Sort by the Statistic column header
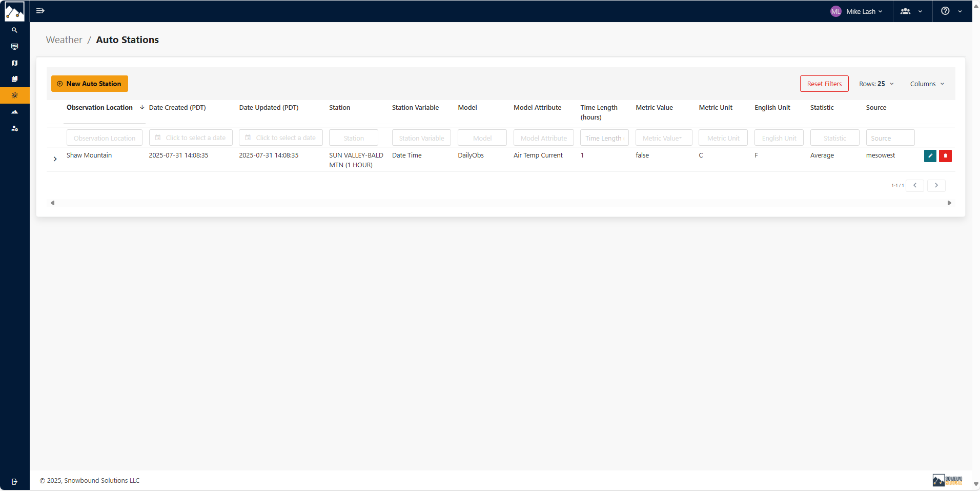Image resolution: width=980 pixels, height=491 pixels. pyautogui.click(x=822, y=107)
